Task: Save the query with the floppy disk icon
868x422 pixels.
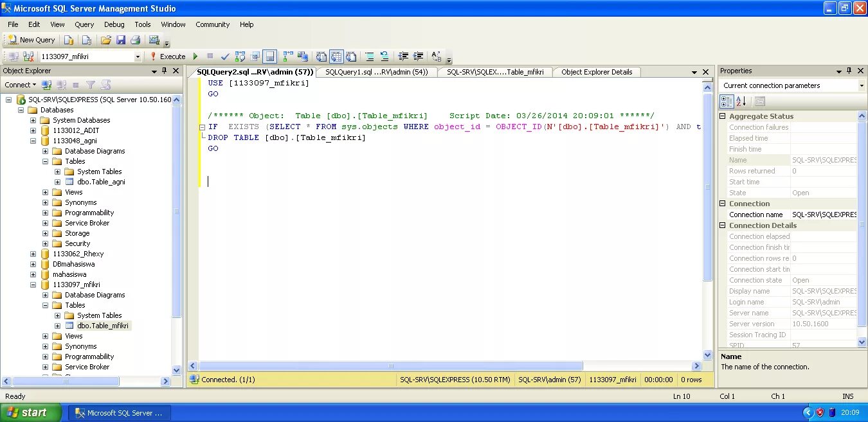Action: click(120, 40)
